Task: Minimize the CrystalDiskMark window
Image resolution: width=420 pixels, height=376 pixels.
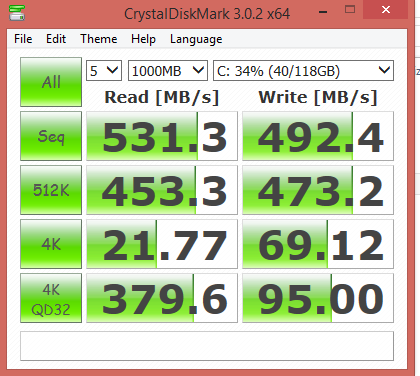Action: [x=323, y=10]
